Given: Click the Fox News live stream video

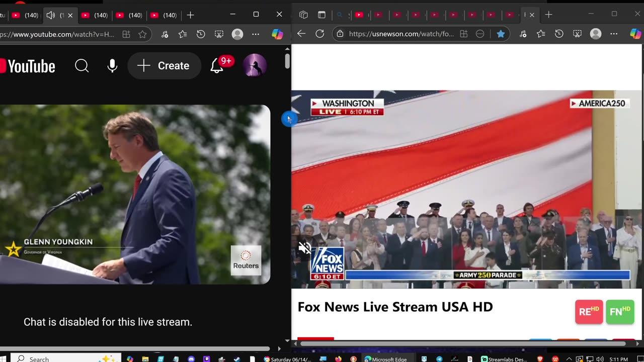Looking at the screenshot, I should [x=466, y=189].
